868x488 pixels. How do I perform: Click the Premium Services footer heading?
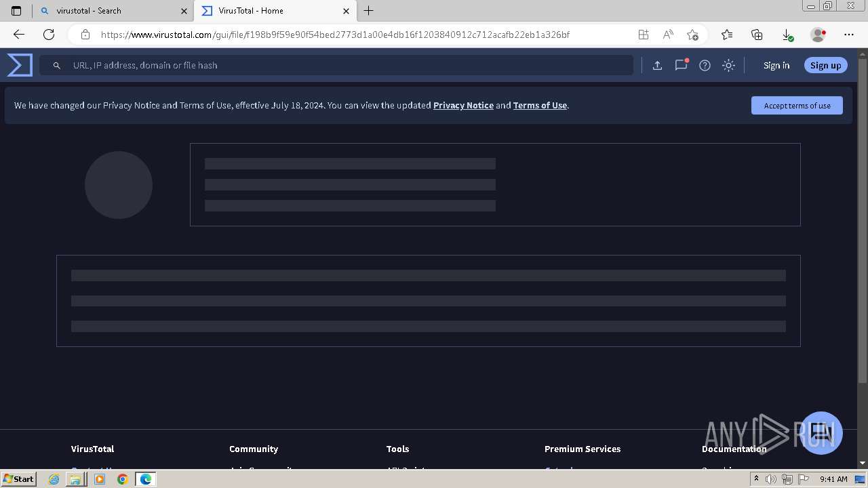click(583, 449)
